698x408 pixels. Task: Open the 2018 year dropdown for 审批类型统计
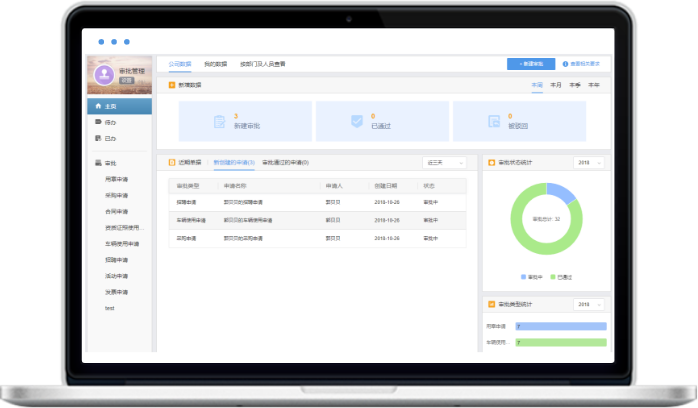click(589, 305)
